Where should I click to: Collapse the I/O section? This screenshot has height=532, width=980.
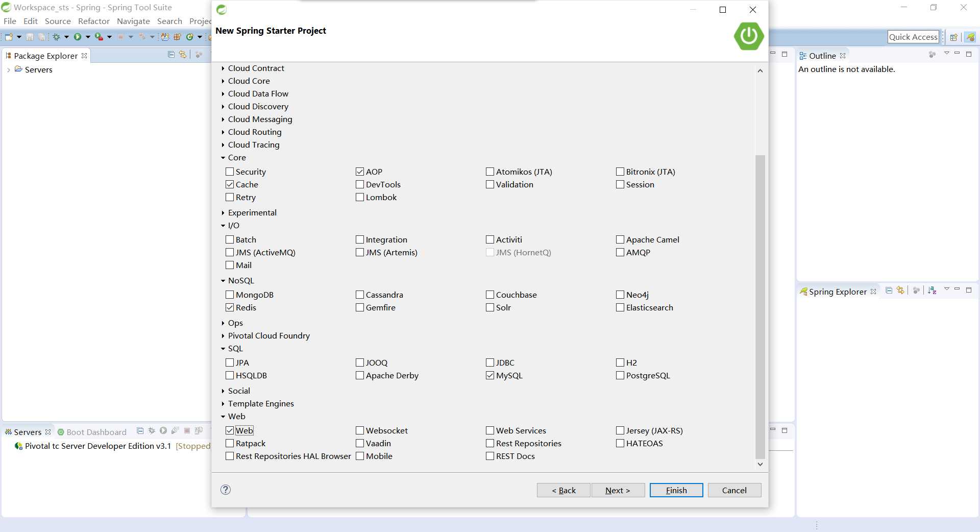click(x=223, y=226)
